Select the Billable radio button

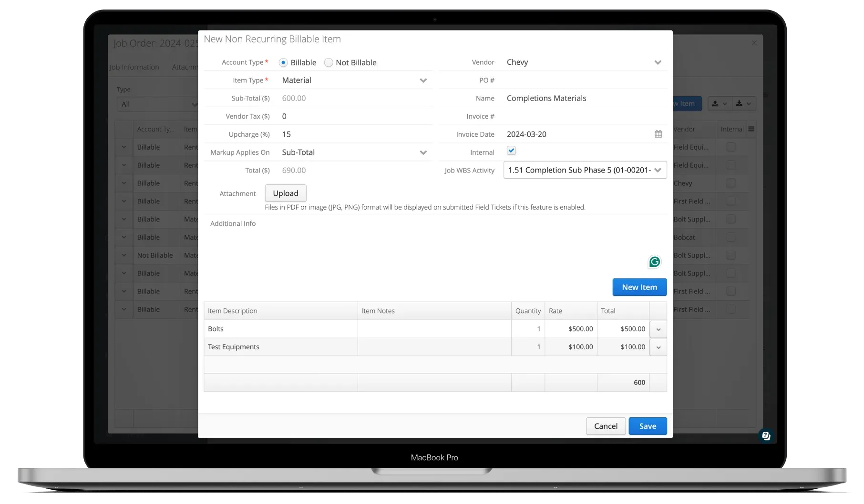(284, 62)
